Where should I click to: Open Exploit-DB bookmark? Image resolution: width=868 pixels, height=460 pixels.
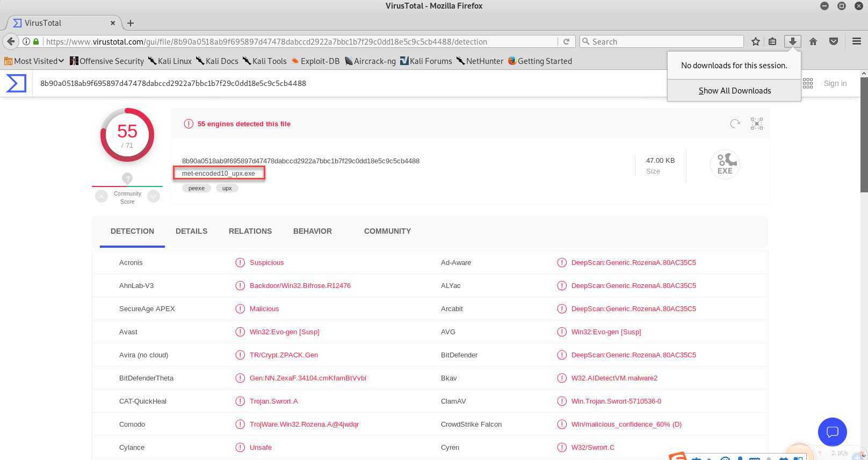click(x=315, y=61)
